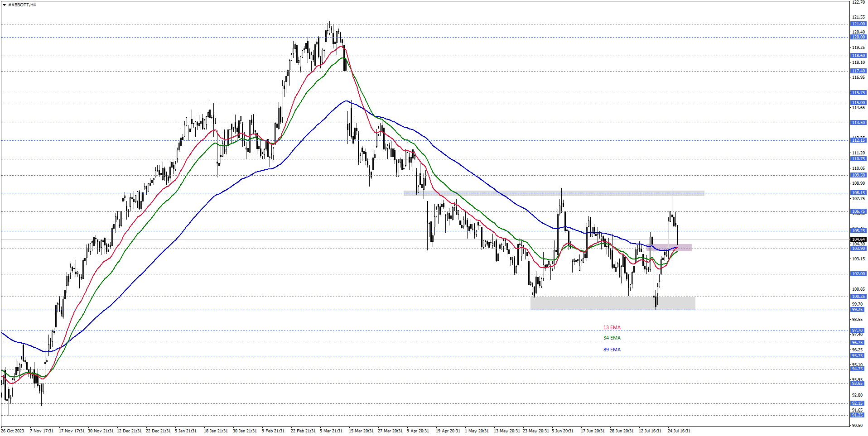Click the small arrow beside #ABBOTT,H4 title
The height and width of the screenshot is (436, 868).
pyautogui.click(x=4, y=5)
